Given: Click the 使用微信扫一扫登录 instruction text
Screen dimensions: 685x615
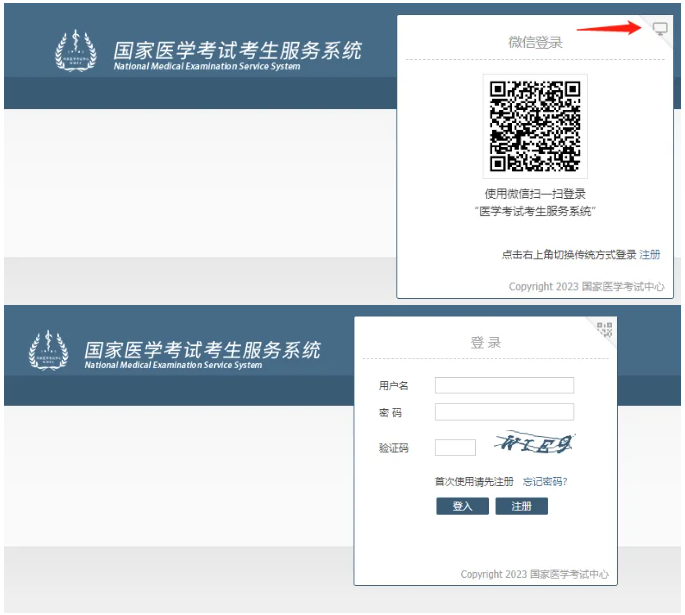Looking at the screenshot, I should pyautogui.click(x=535, y=194).
